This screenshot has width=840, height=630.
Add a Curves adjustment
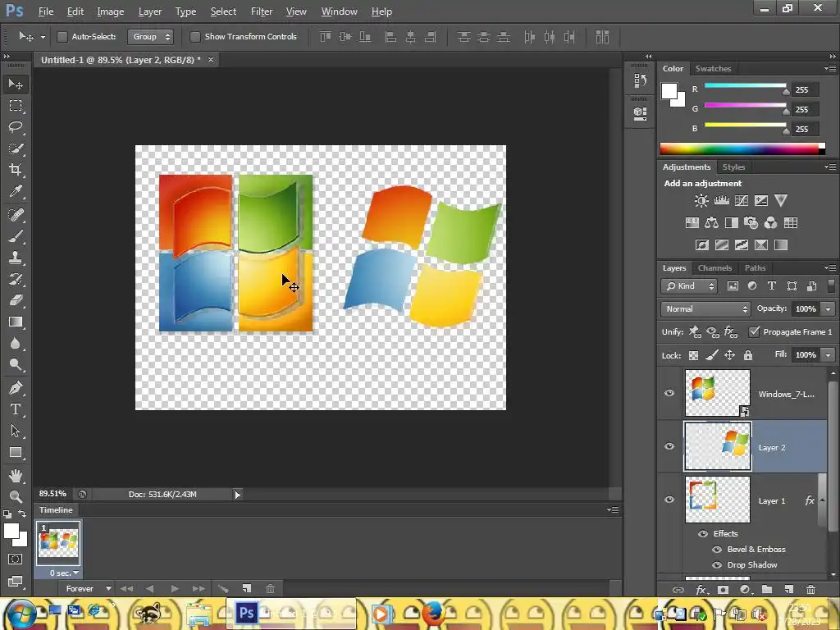pos(742,201)
